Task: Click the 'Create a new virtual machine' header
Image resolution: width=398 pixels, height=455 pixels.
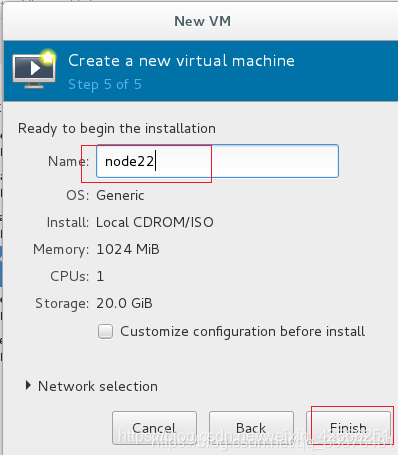Action: point(181,61)
